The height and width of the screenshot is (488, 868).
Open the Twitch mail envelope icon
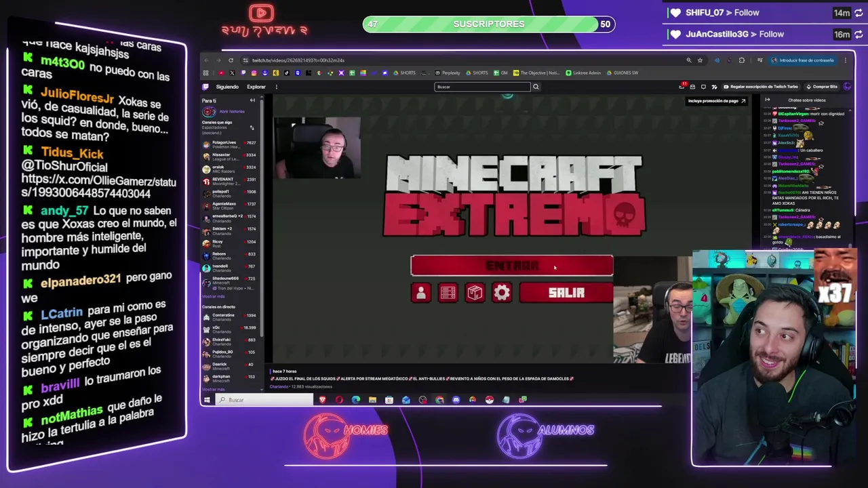[692, 87]
